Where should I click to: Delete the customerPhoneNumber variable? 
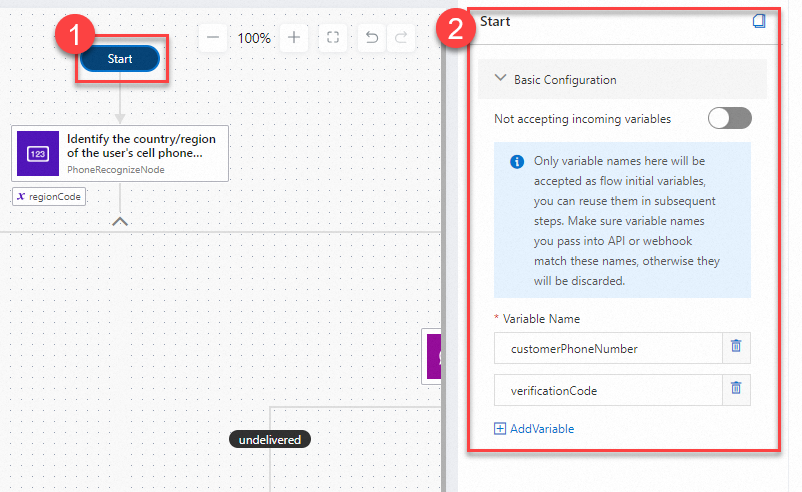coord(736,346)
